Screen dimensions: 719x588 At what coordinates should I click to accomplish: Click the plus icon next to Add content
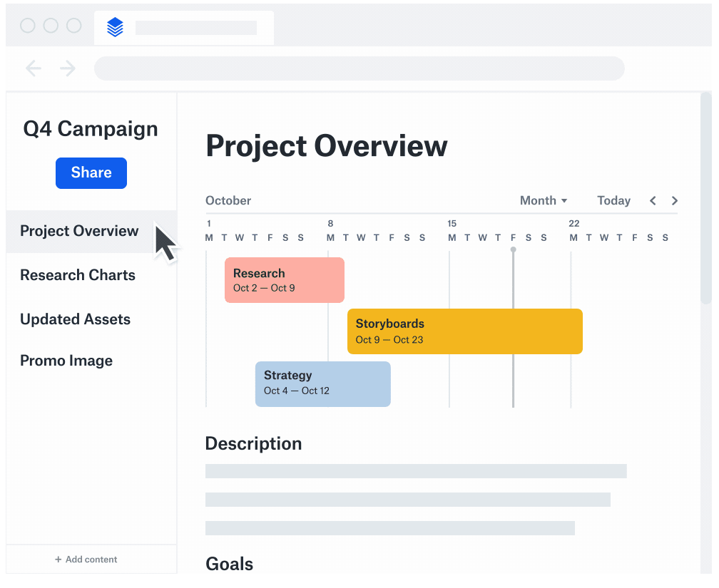coord(56,559)
